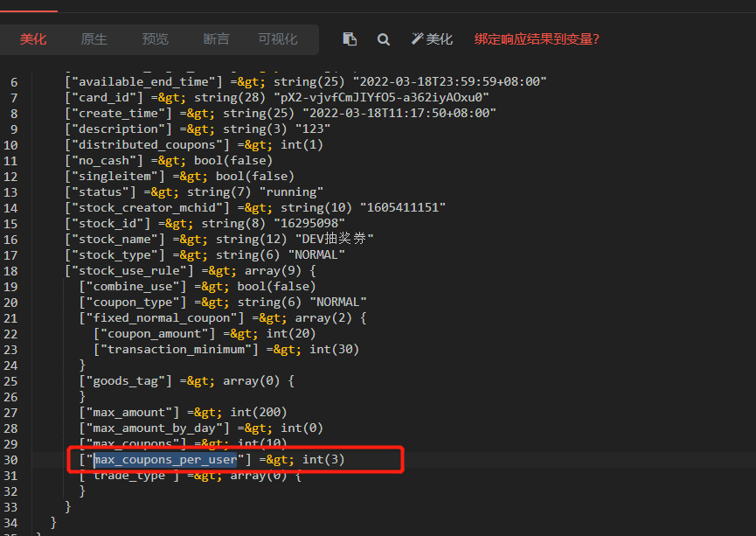Click the status running line
This screenshot has height=536, width=756.
pos(194,192)
